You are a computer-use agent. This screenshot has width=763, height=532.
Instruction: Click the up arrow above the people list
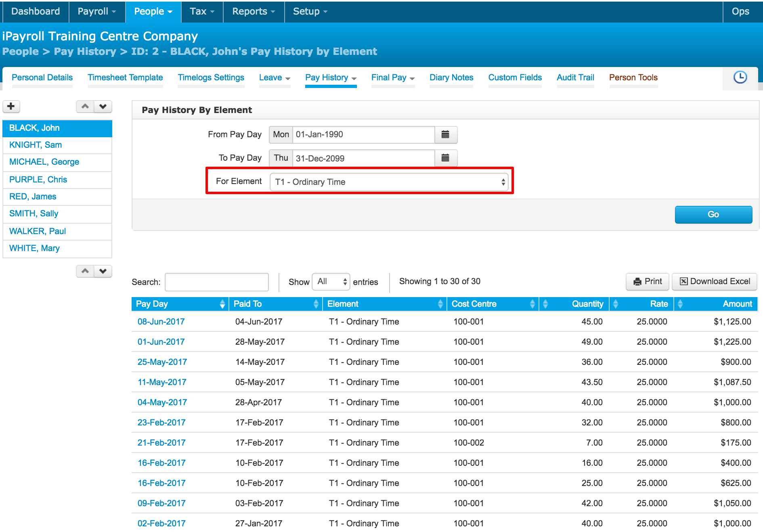pos(85,107)
